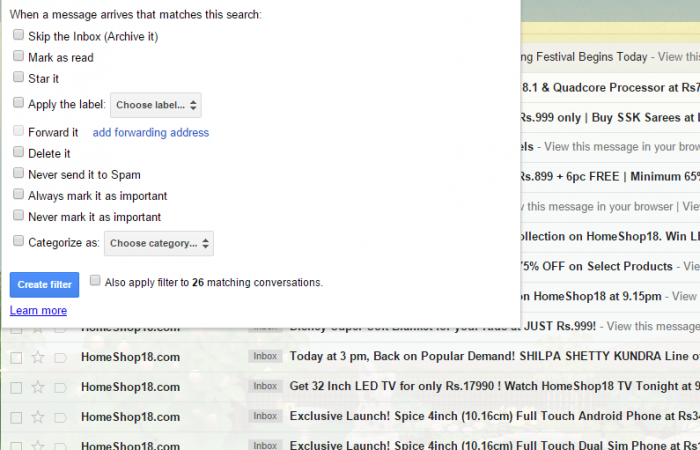Click the 'Create filter' button
This screenshot has height=450, width=700.
tap(44, 285)
